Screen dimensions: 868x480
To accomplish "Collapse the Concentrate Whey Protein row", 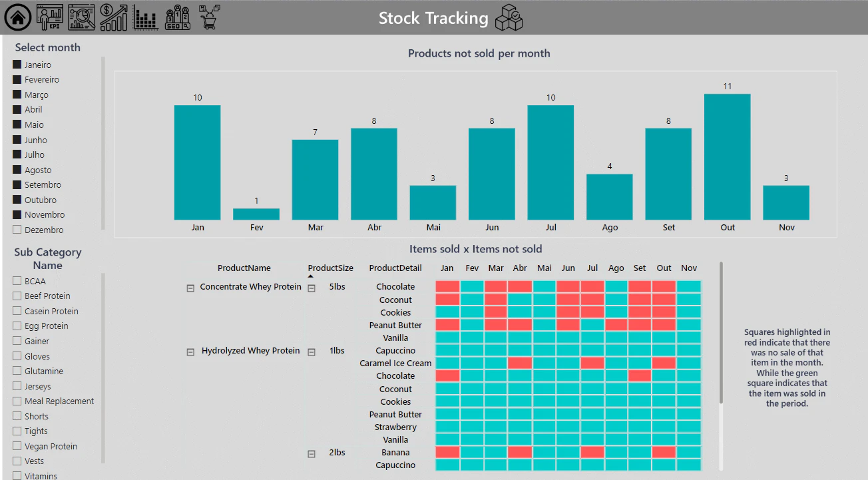I will pyautogui.click(x=190, y=288).
